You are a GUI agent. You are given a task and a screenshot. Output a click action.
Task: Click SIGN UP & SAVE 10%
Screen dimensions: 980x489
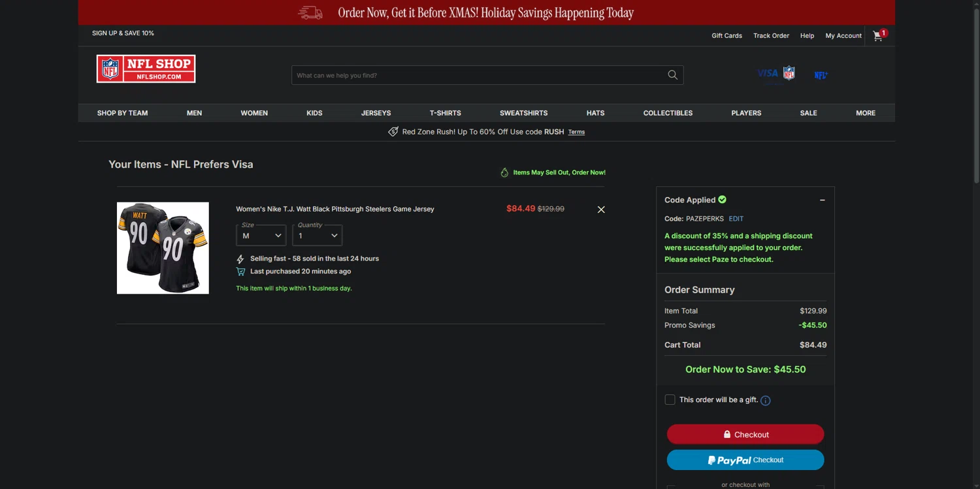click(123, 33)
